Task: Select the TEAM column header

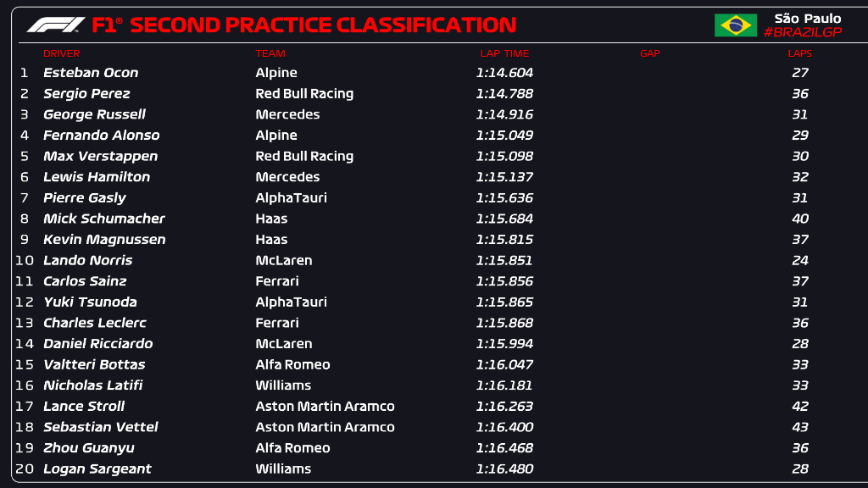Action: [270, 53]
